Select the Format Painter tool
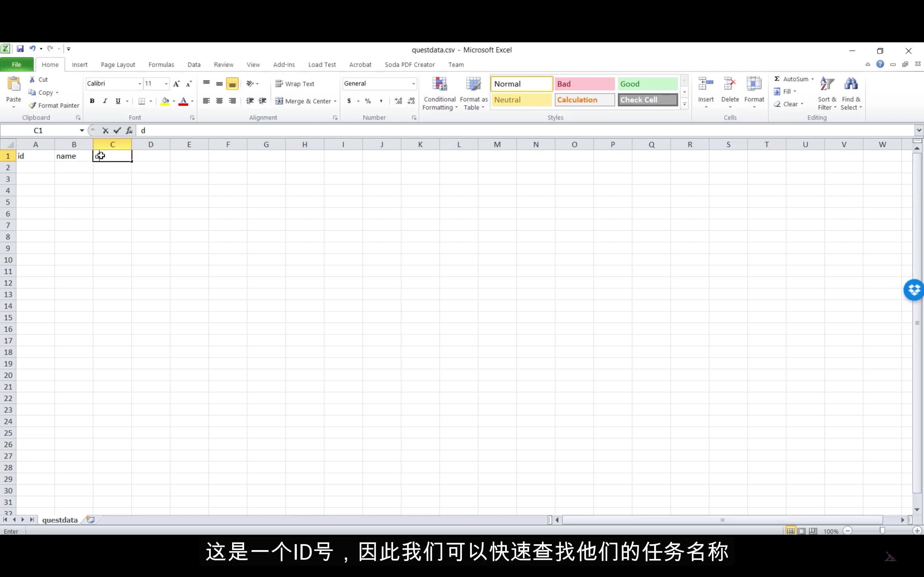 [54, 105]
